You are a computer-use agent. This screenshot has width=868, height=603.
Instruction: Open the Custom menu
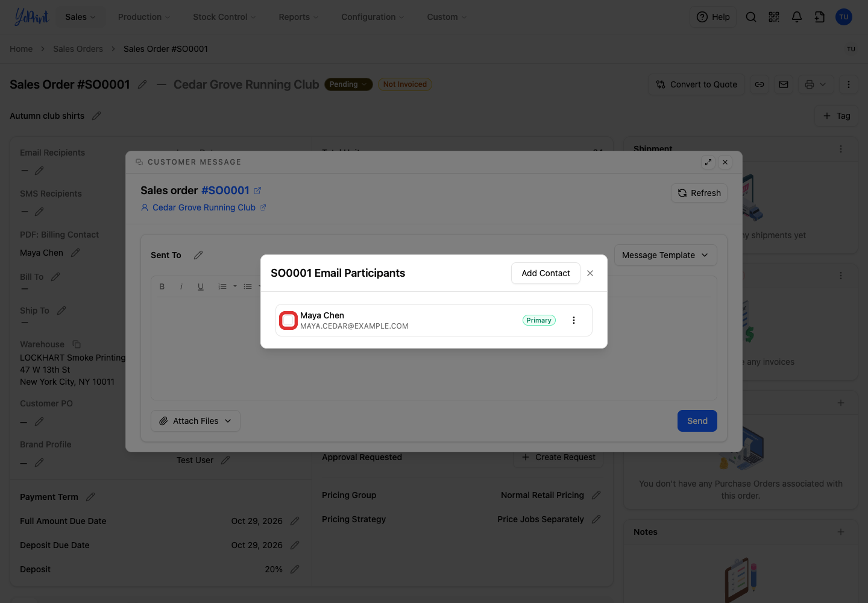tap(447, 17)
